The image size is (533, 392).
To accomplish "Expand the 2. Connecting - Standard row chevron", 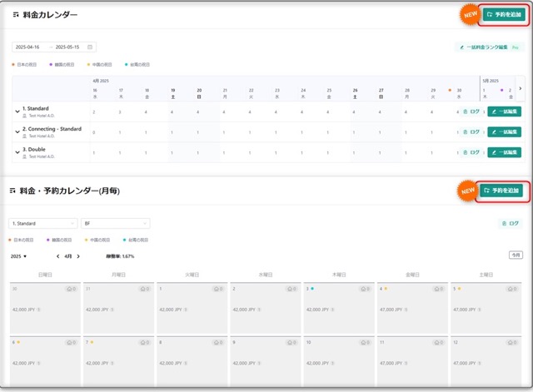I will pyautogui.click(x=17, y=131).
